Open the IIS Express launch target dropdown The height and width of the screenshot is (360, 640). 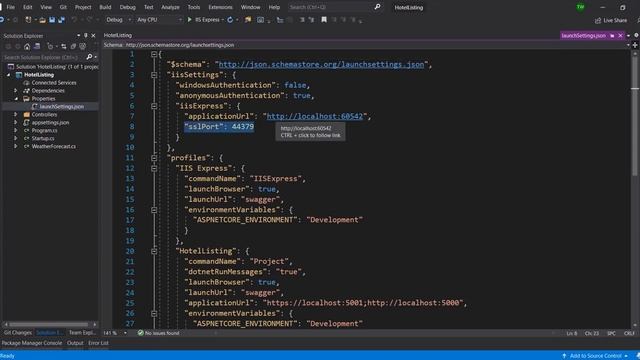click(x=222, y=20)
